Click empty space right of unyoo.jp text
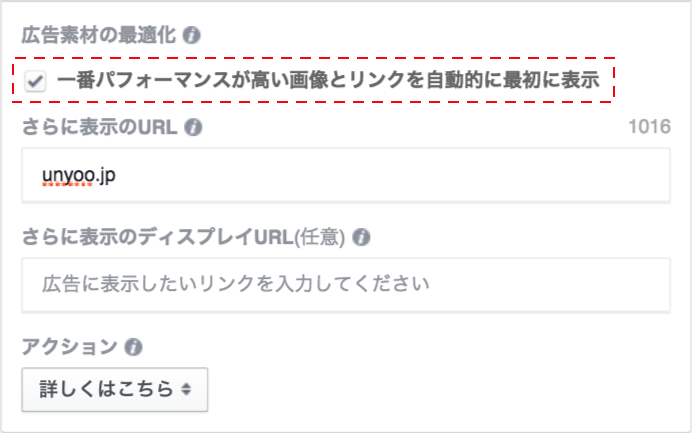The height and width of the screenshot is (433, 692). point(393,175)
